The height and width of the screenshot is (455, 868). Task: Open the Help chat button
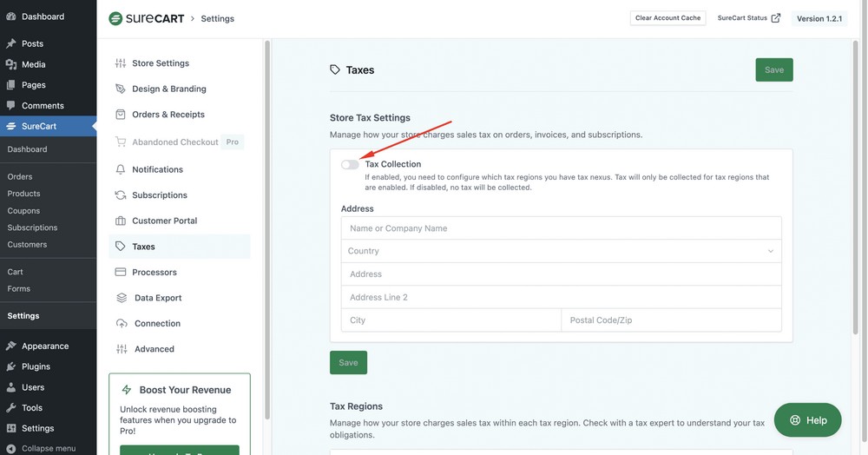(x=807, y=420)
